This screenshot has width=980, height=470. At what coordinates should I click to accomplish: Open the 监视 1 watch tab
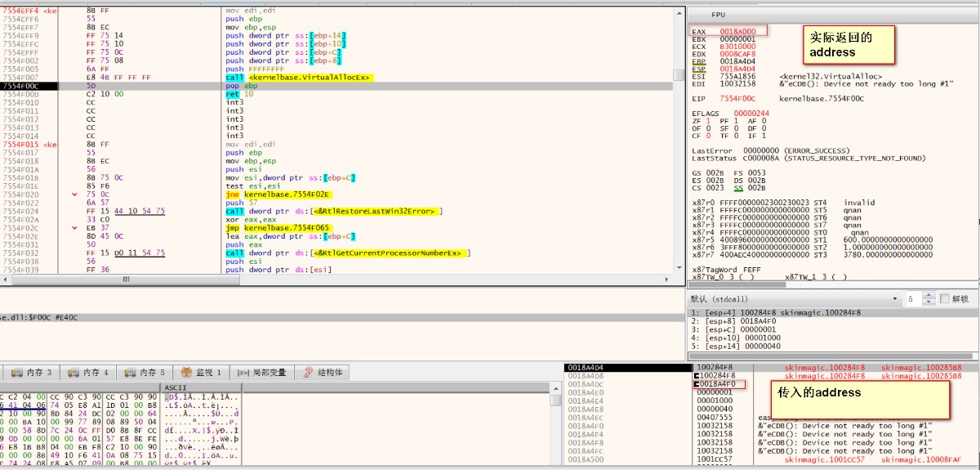tap(201, 372)
